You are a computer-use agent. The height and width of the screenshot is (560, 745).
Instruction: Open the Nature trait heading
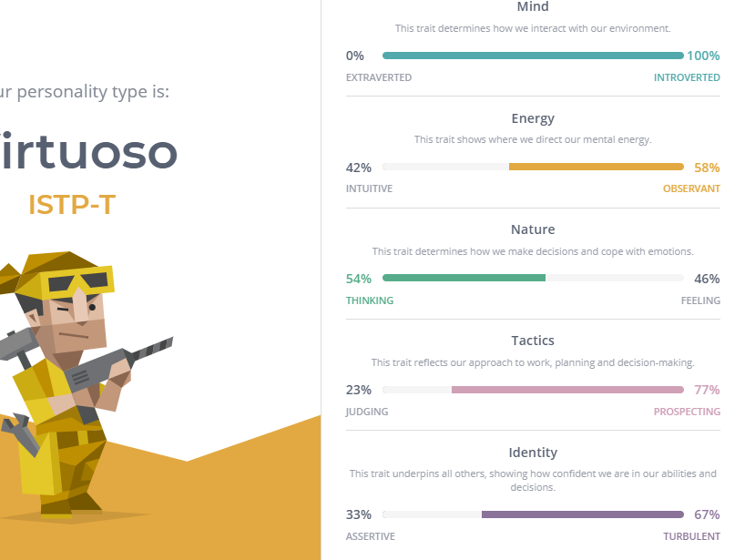tap(533, 229)
